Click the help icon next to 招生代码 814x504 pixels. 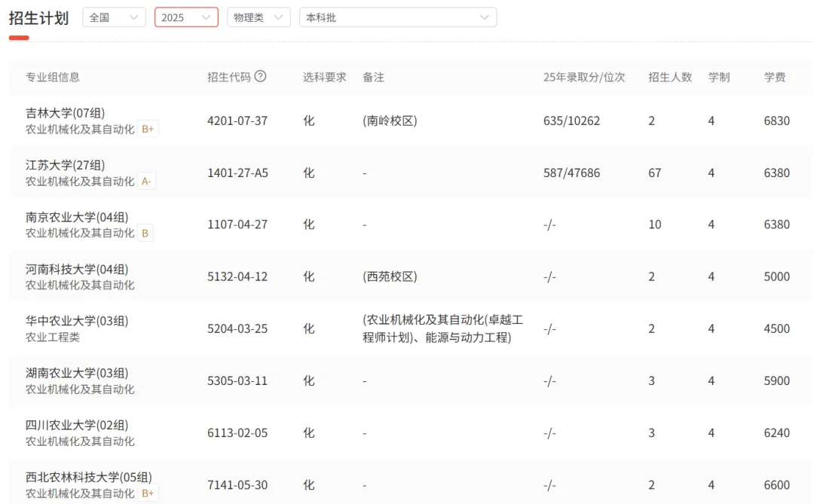[x=261, y=76]
